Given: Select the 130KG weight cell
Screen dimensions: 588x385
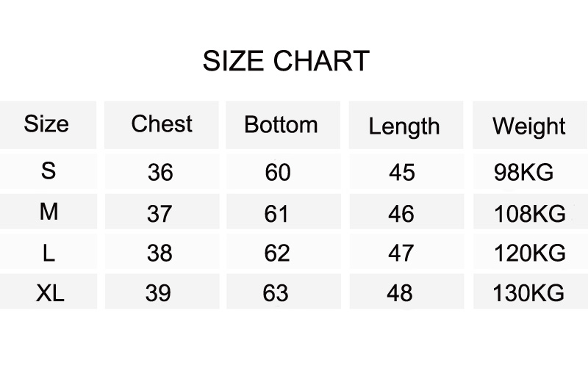Looking at the screenshot, I should coord(528,292).
